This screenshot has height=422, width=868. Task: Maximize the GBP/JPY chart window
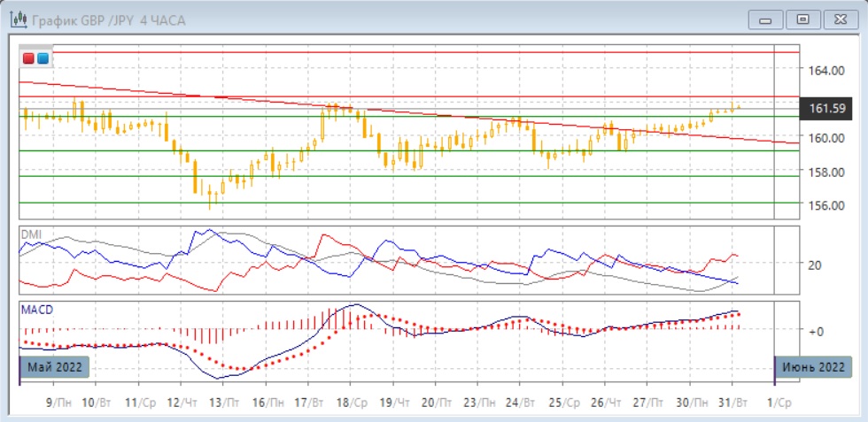click(x=803, y=19)
